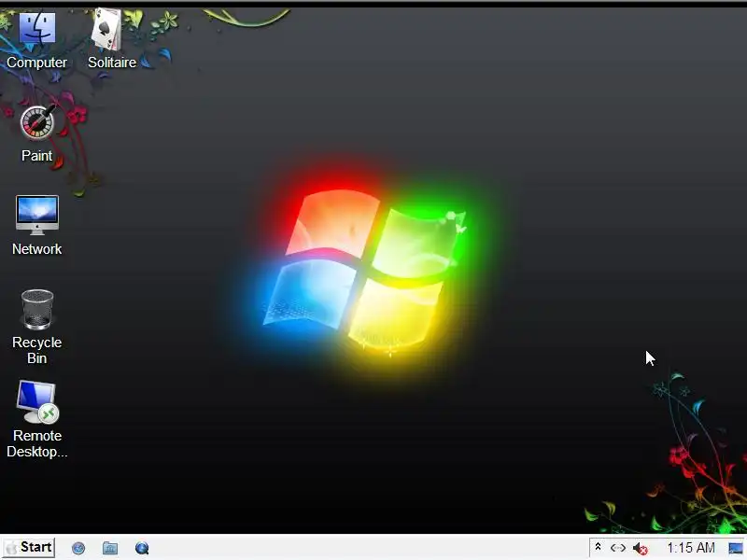This screenshot has width=747, height=560.
Task: Click the muted volume tray icon
Action: click(x=641, y=549)
